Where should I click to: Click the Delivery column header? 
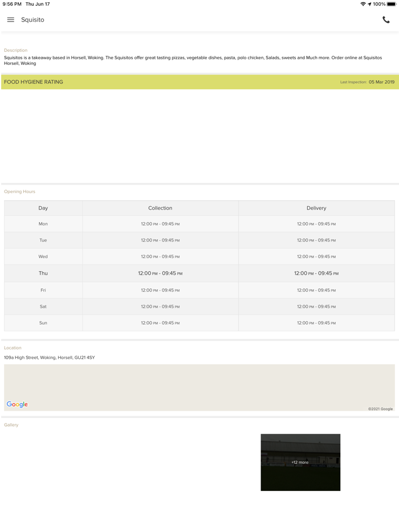(316, 208)
